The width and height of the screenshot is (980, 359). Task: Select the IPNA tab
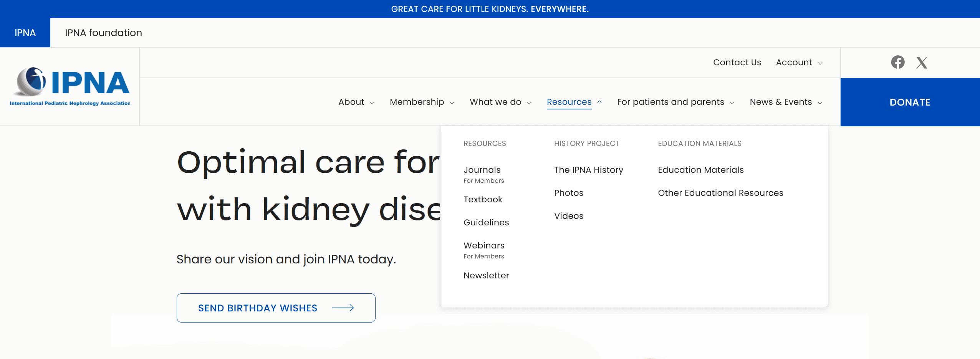[x=25, y=33]
